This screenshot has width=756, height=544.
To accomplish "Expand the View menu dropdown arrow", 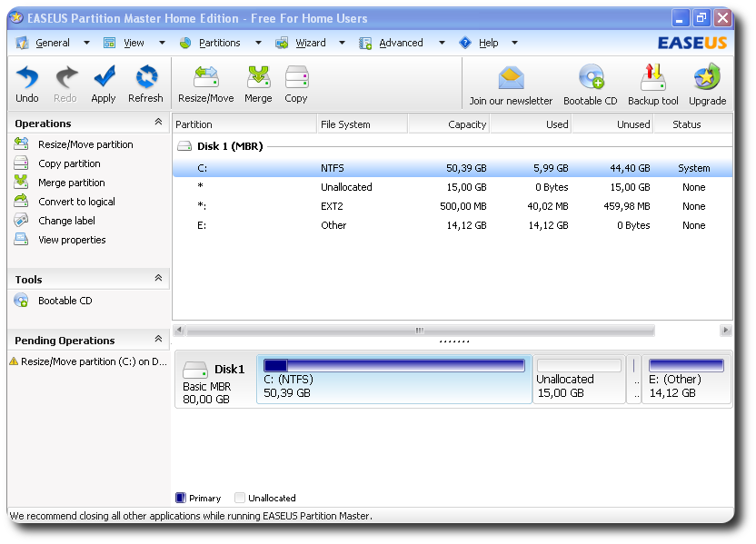I will point(162,43).
